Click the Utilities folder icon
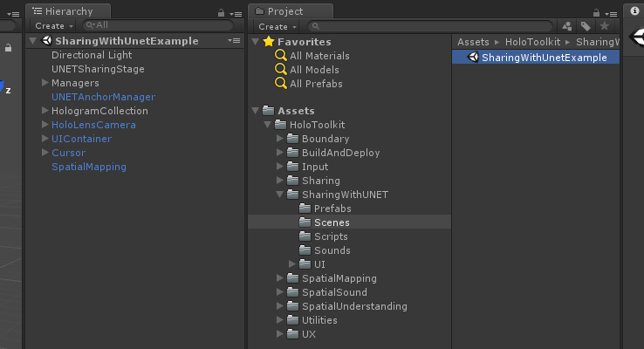644x349 pixels. [x=293, y=320]
